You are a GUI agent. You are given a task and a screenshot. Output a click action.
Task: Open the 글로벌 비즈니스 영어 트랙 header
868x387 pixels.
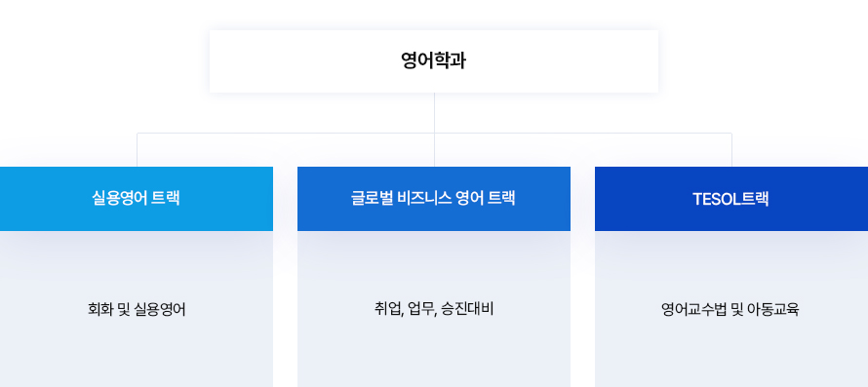[x=434, y=199]
